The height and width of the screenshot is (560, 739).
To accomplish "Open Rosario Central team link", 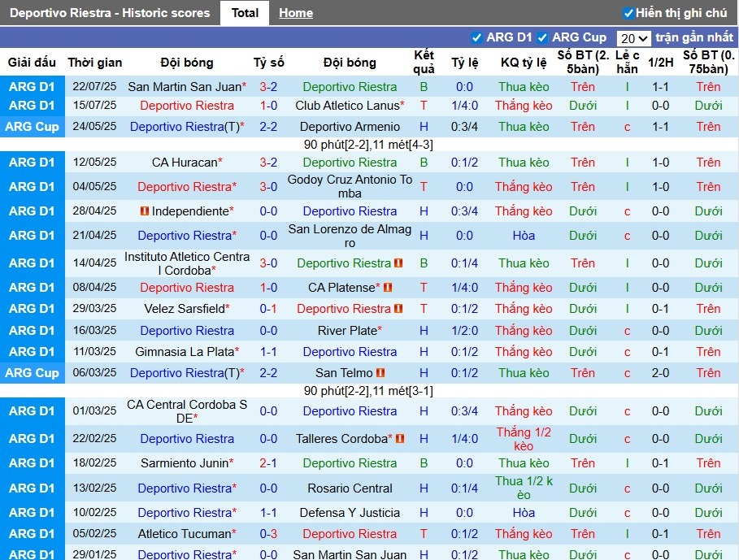I will tap(350, 488).
